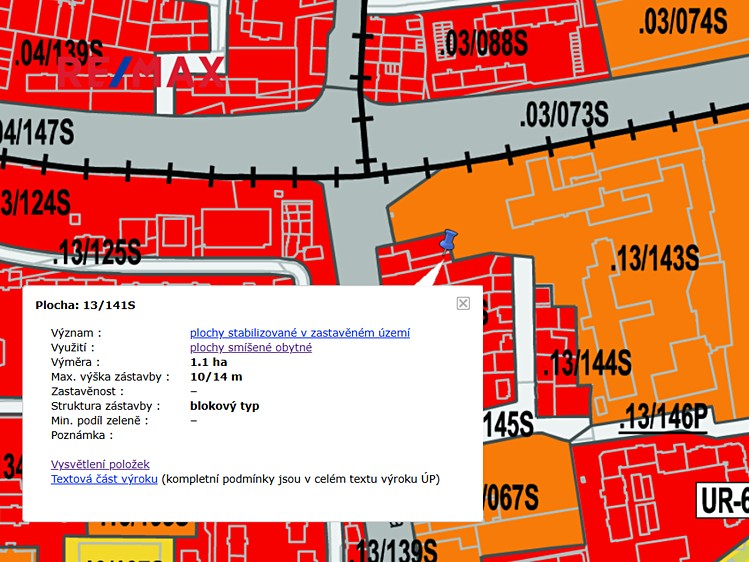Click map label .03/088S
This screenshot has height=562, width=749.
pos(483,43)
